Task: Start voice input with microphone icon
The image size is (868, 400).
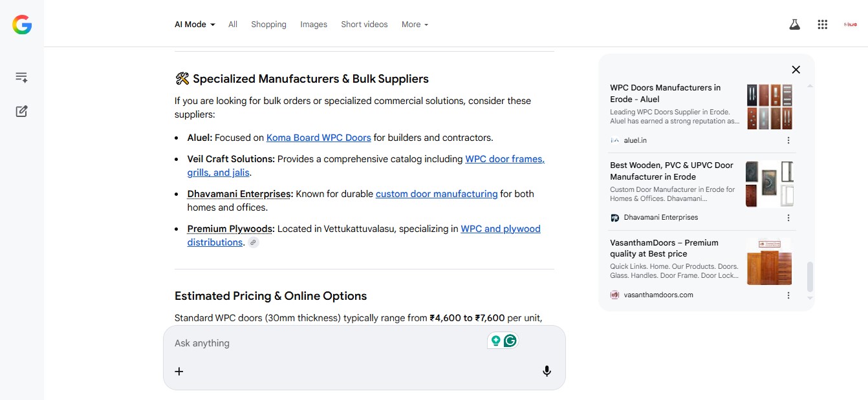Action: coord(547,371)
